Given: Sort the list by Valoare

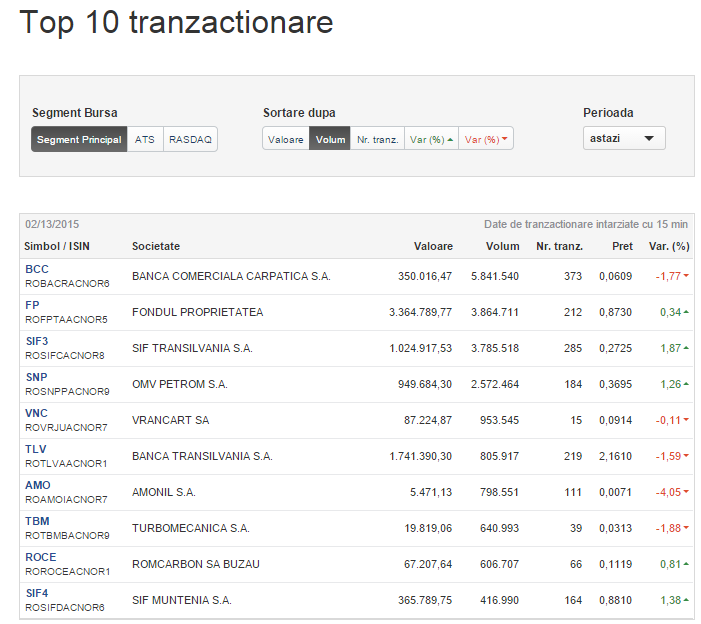Looking at the screenshot, I should 286,139.
